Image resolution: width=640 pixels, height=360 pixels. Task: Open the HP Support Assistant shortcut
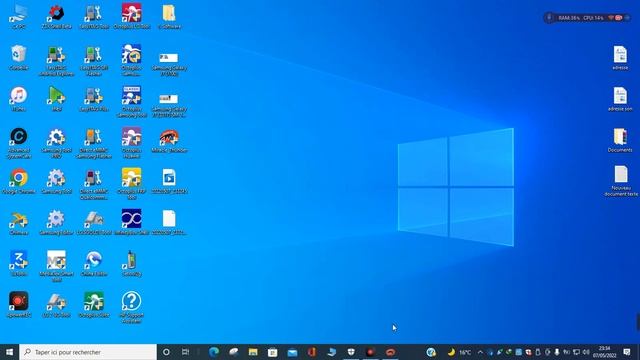coord(131,308)
